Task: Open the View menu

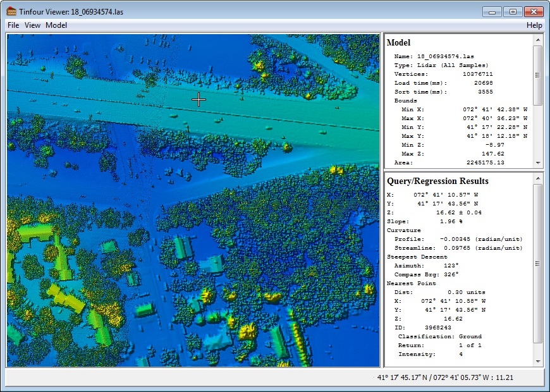Action: coord(32,25)
